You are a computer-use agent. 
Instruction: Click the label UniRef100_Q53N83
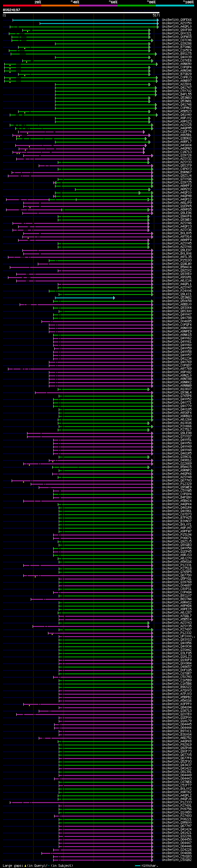click(177, 98)
